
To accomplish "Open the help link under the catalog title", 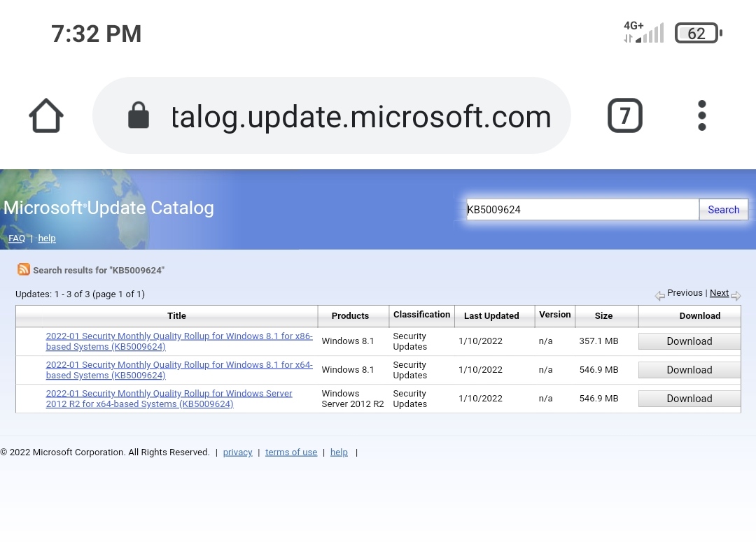I will pyautogui.click(x=47, y=238).
